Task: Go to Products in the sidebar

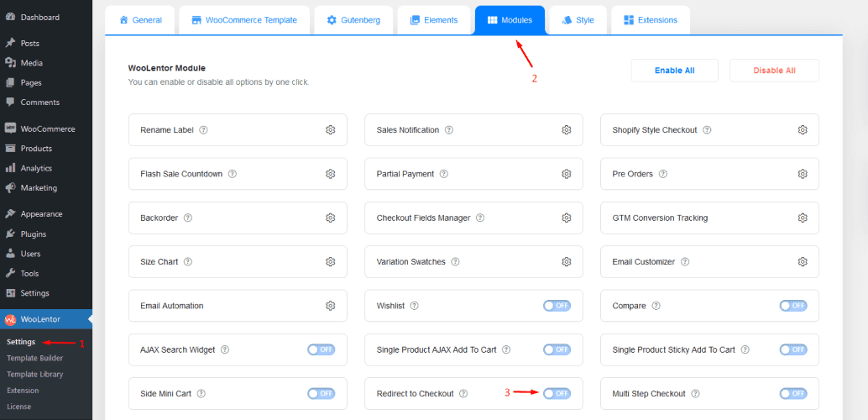Action: coord(46,149)
